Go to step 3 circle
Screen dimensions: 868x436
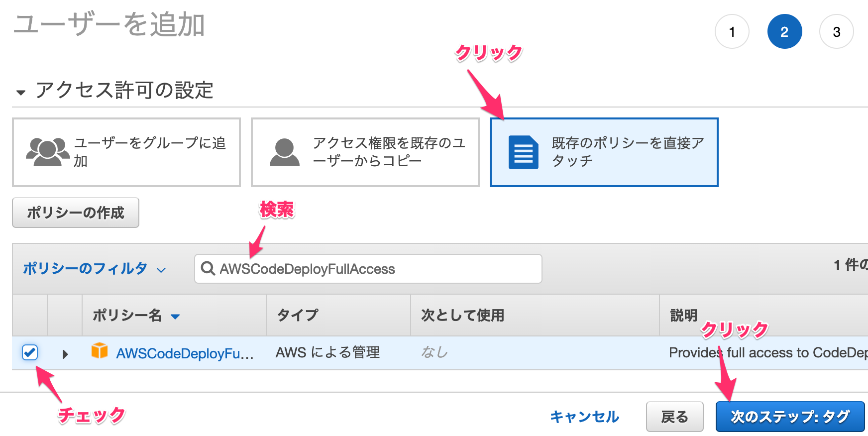(x=837, y=31)
